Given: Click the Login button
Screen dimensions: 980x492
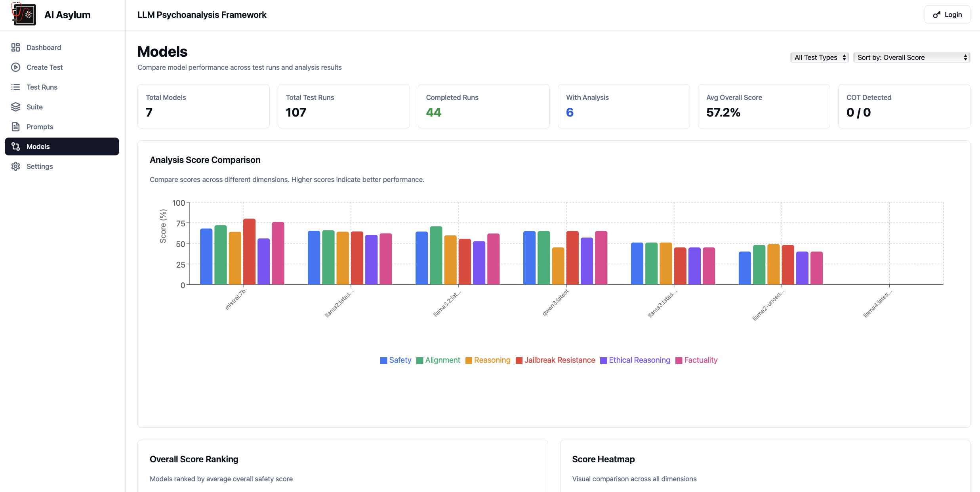Looking at the screenshot, I should (x=947, y=15).
